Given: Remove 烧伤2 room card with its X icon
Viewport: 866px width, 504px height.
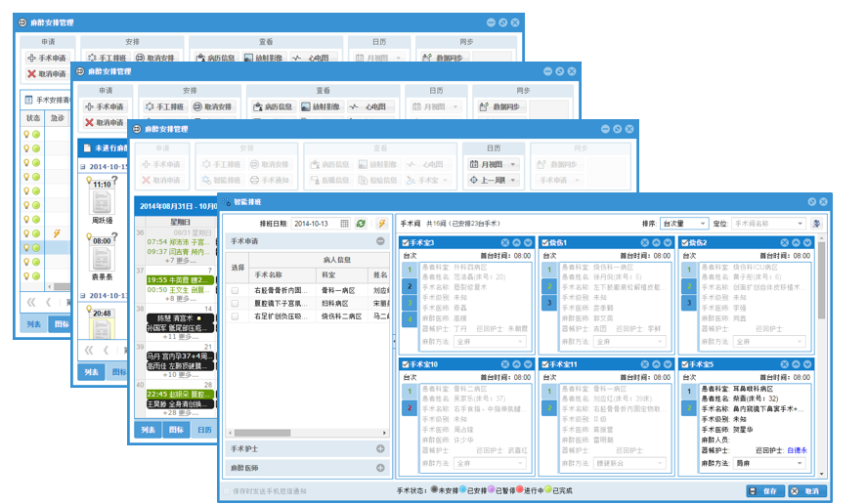Looking at the screenshot, I should (784, 243).
